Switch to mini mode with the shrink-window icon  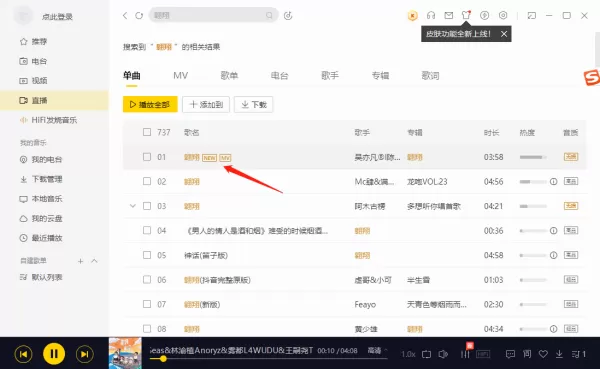coord(532,16)
